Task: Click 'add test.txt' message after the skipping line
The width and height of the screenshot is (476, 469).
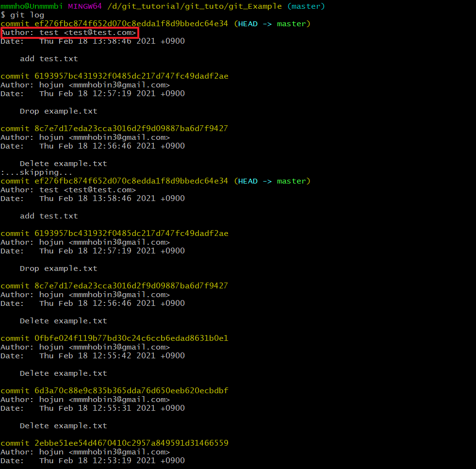Action: pos(49,216)
